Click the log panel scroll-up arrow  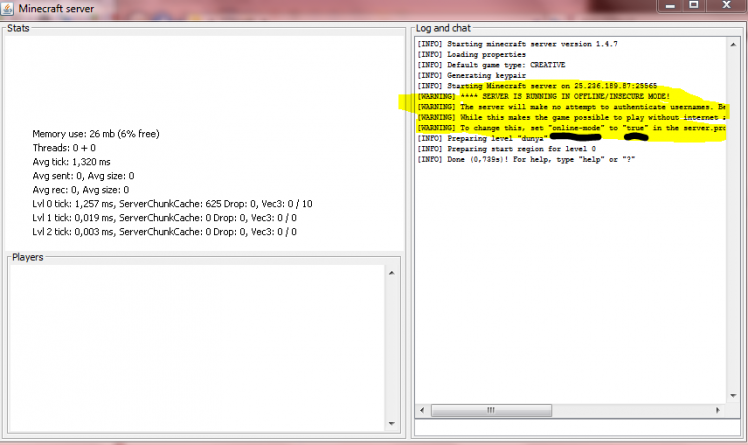[733, 44]
